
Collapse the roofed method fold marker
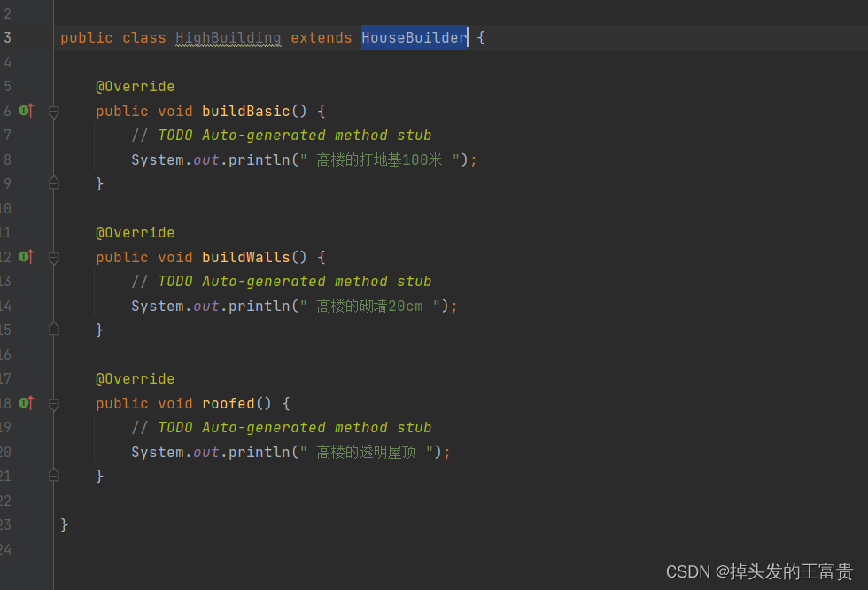54,404
